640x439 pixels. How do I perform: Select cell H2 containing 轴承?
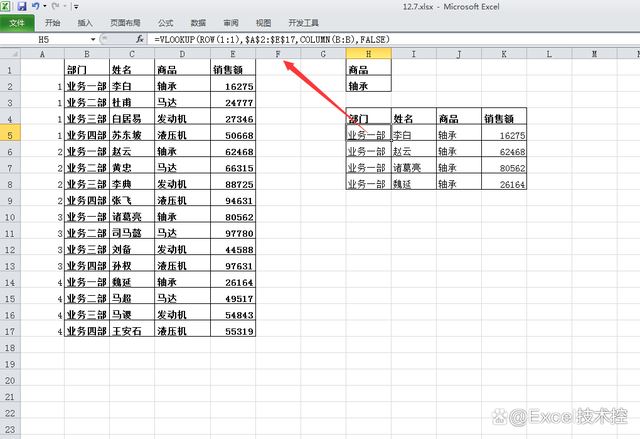[x=367, y=86]
